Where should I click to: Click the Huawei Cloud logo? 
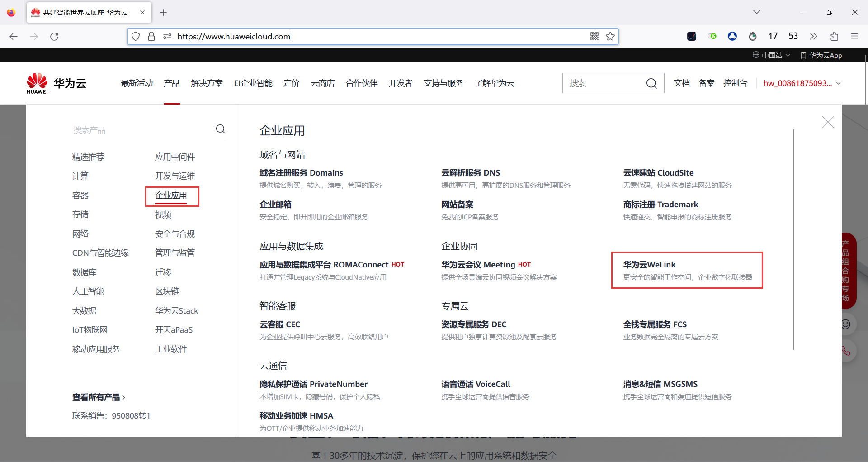pyautogui.click(x=56, y=83)
